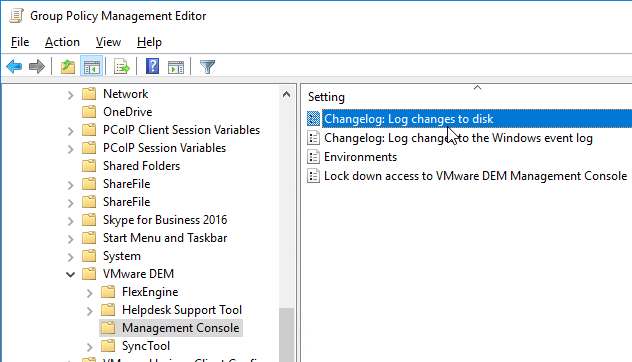Open the File menu
The width and height of the screenshot is (632, 362).
click(20, 42)
